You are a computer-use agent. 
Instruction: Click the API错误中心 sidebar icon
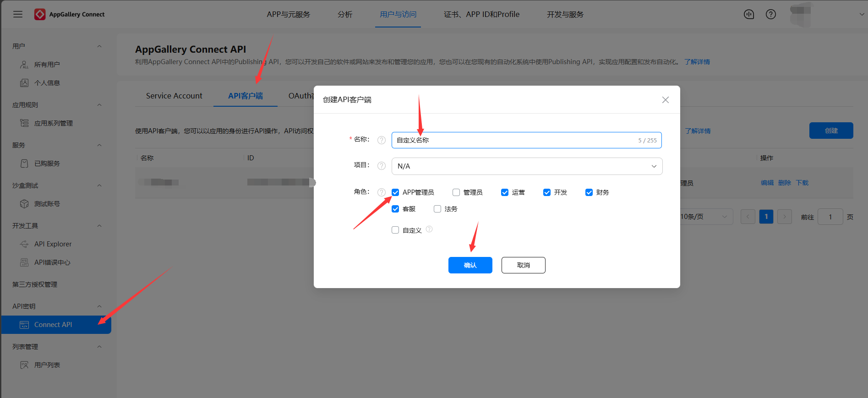tap(24, 262)
